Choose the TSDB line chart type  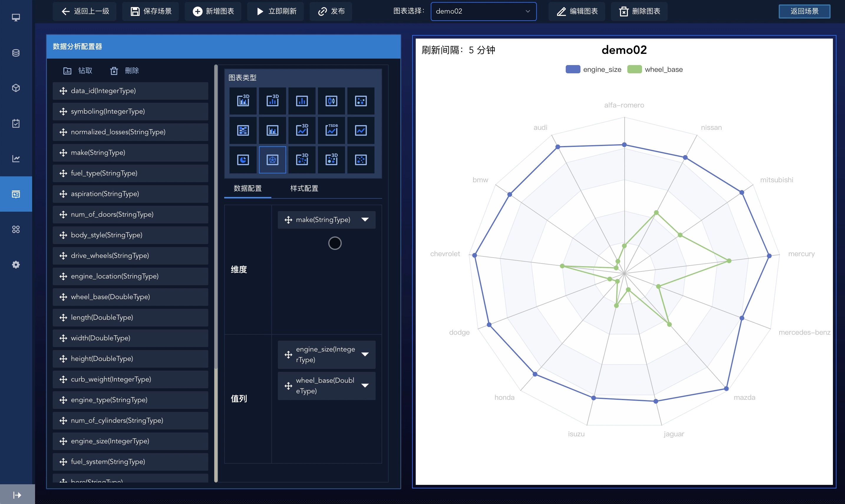coord(331,130)
